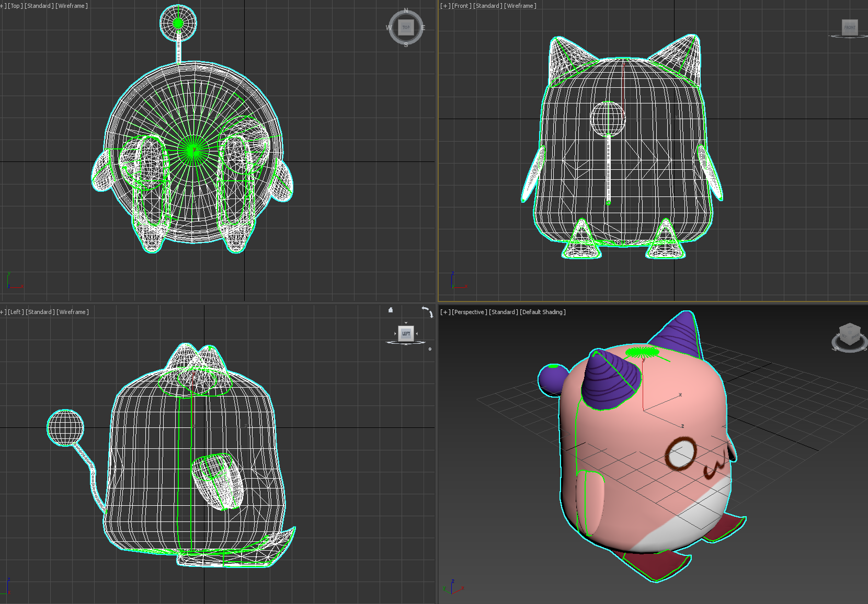Click the triangle arrow above the LEFT ViewCube face
Viewport: 868px width, 604px height.
click(406, 323)
